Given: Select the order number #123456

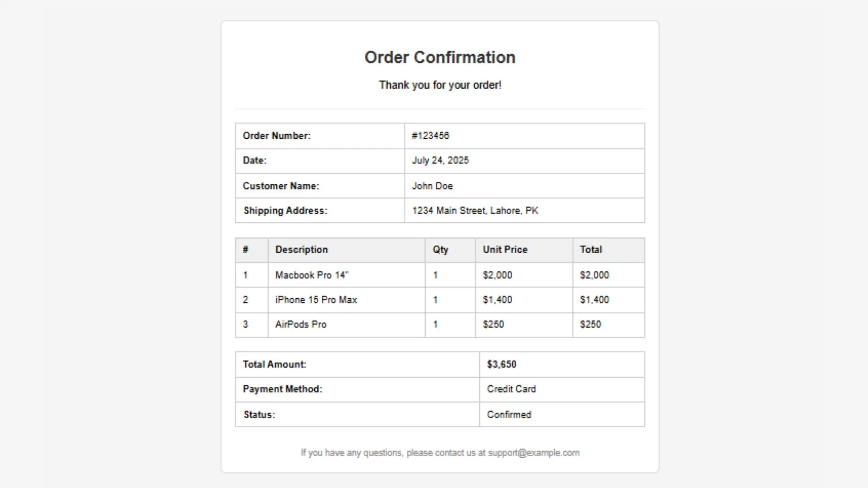Looking at the screenshot, I should [x=430, y=136].
